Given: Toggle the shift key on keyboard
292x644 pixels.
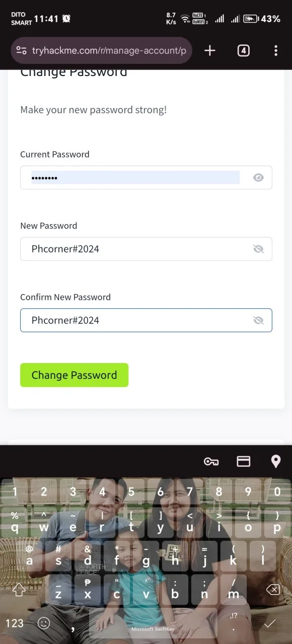Looking at the screenshot, I should coord(19,590).
